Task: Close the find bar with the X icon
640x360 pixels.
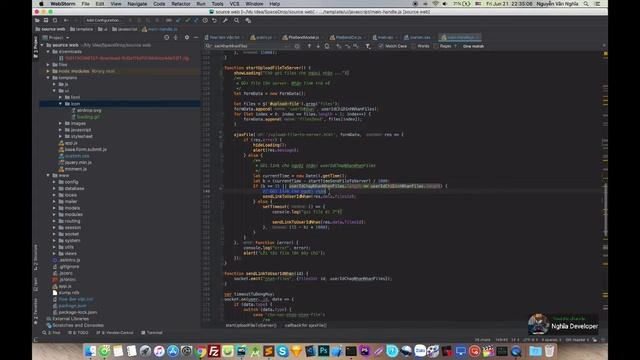Action: 604,46
